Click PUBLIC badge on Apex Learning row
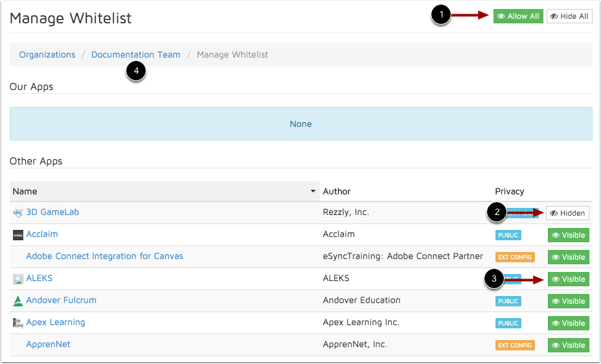Viewport: 601px width, 364px height. 508,323
